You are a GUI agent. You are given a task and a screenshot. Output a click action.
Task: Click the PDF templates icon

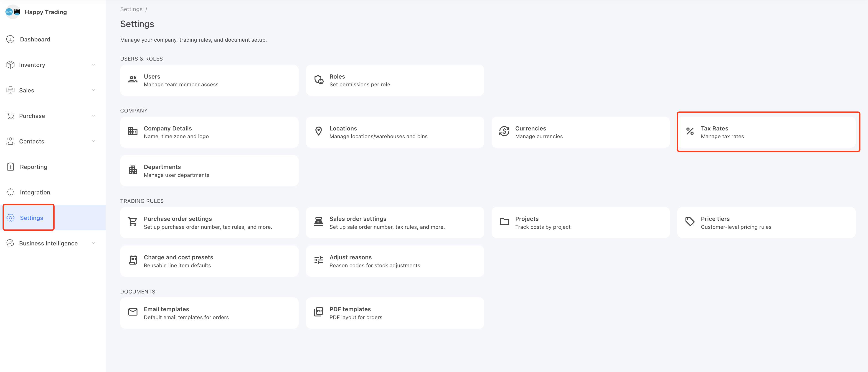[x=318, y=312]
